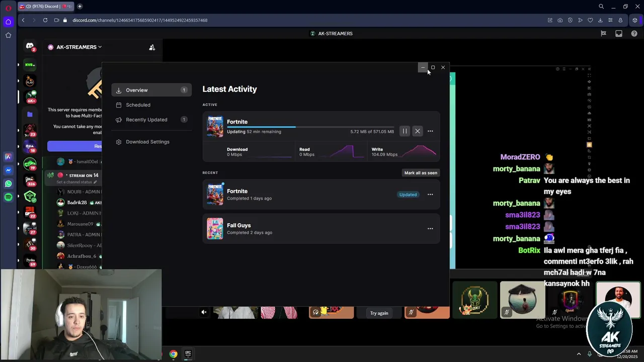Open Messenger in Opera sidebar

(8, 170)
